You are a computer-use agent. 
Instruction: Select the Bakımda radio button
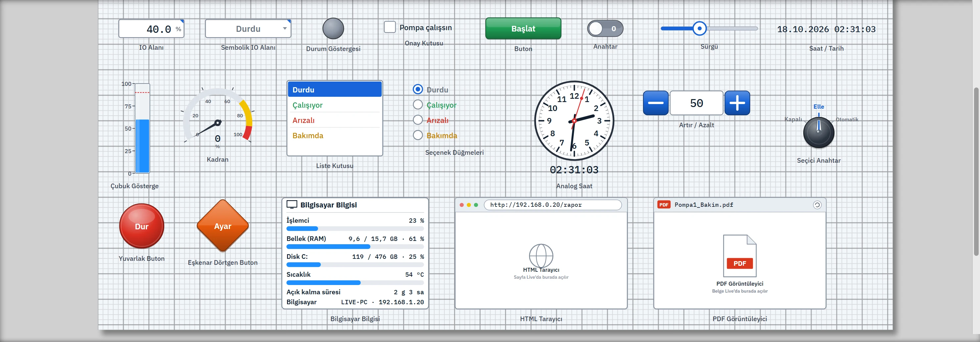(418, 135)
